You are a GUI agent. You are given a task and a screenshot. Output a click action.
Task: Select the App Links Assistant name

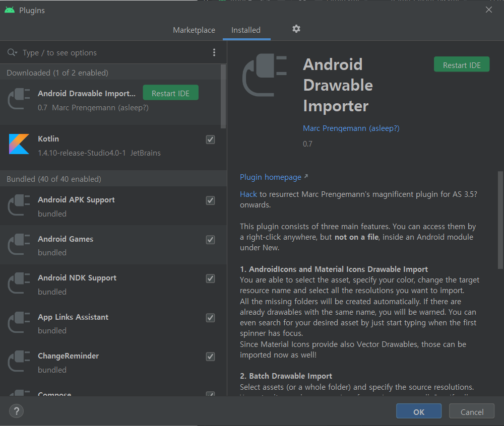pyautogui.click(x=73, y=317)
